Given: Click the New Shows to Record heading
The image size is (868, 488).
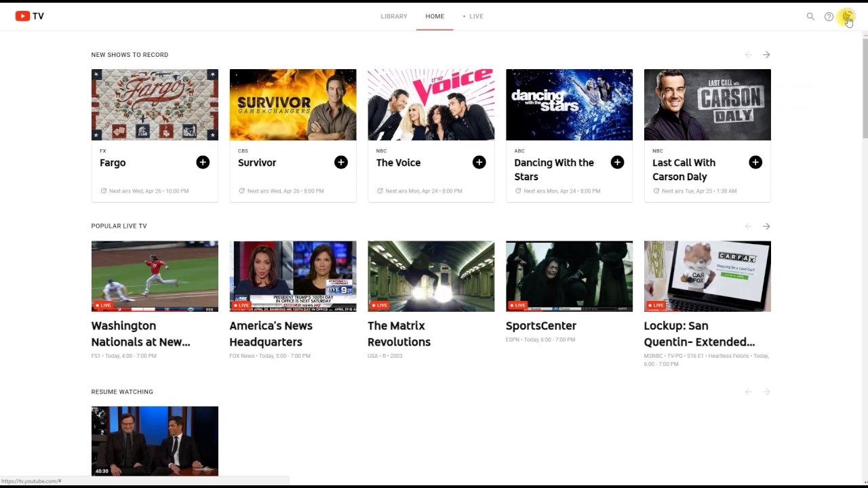Looking at the screenshot, I should click(130, 55).
